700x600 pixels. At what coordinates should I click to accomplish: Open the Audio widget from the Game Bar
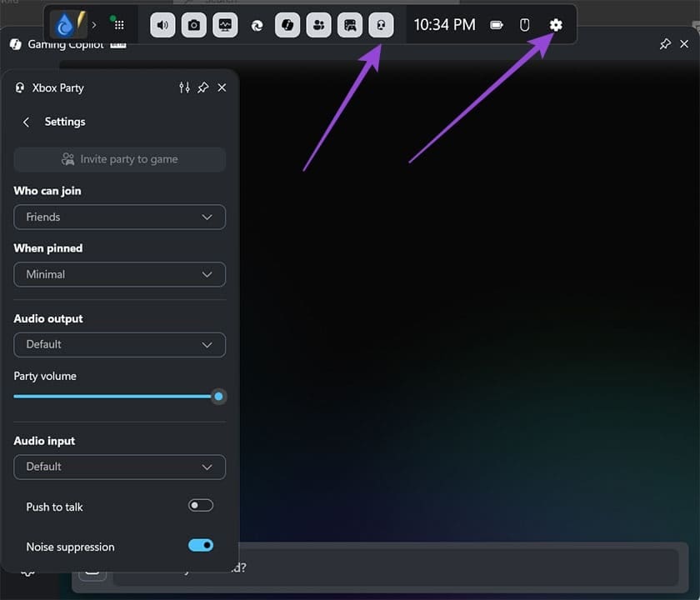(162, 25)
